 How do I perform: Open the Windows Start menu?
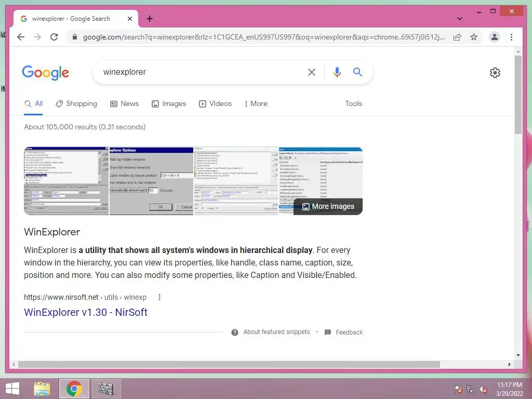(12, 389)
